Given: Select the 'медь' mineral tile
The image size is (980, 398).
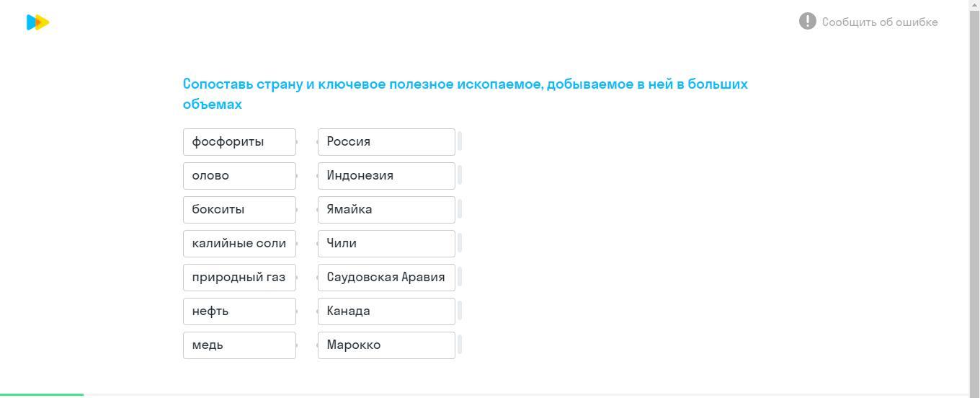Looking at the screenshot, I should tap(239, 345).
